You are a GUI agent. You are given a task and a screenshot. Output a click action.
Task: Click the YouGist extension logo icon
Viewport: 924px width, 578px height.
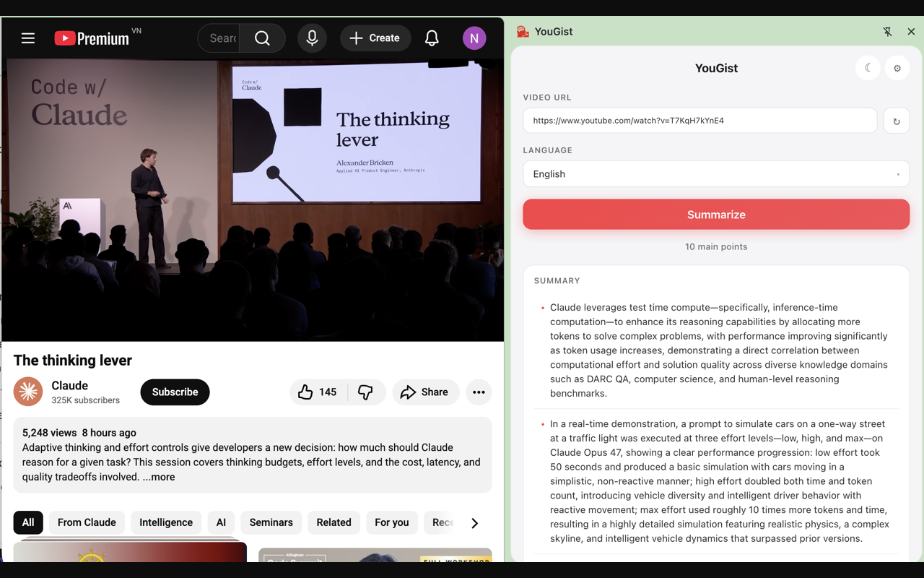[x=523, y=32]
